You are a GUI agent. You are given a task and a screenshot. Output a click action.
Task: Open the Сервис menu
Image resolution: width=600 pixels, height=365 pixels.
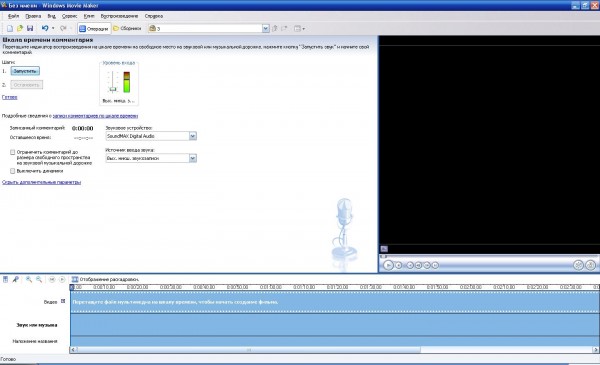click(x=70, y=16)
